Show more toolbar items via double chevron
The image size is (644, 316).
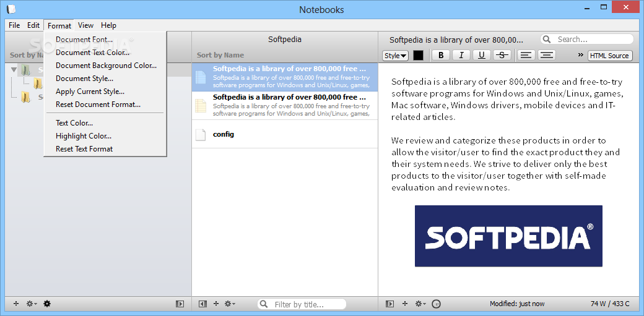pos(580,55)
